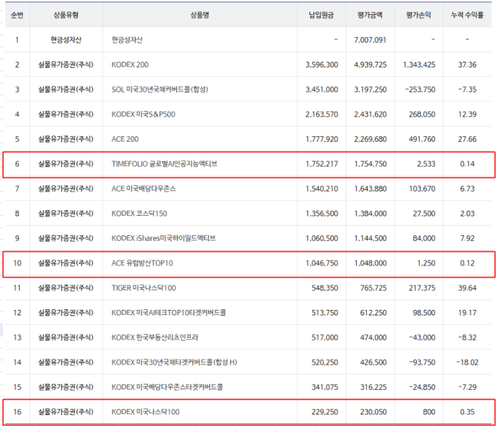Viewport: 504px width, 432px height.
Task: Click the return value 39.64
Action: pyautogui.click(x=467, y=288)
